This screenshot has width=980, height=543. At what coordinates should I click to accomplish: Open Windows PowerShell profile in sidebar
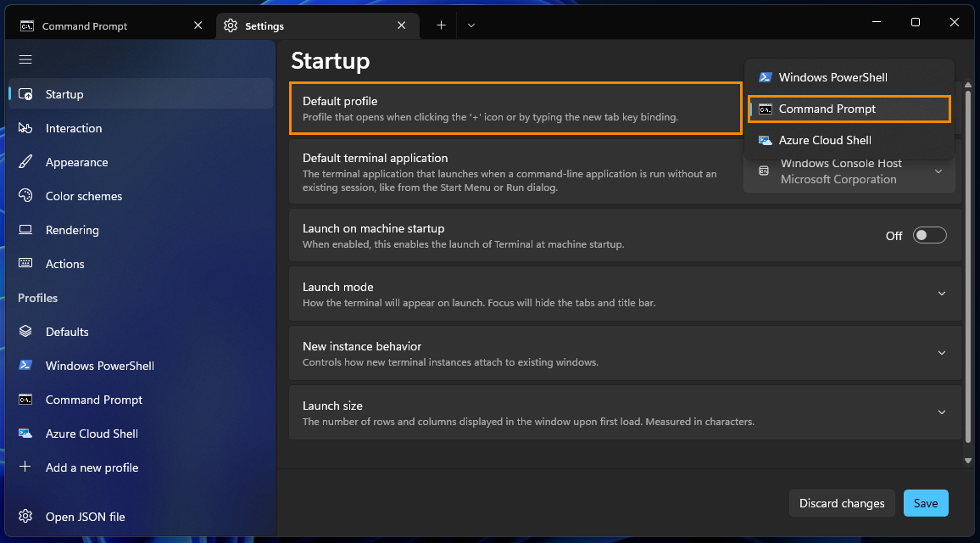[141, 366]
